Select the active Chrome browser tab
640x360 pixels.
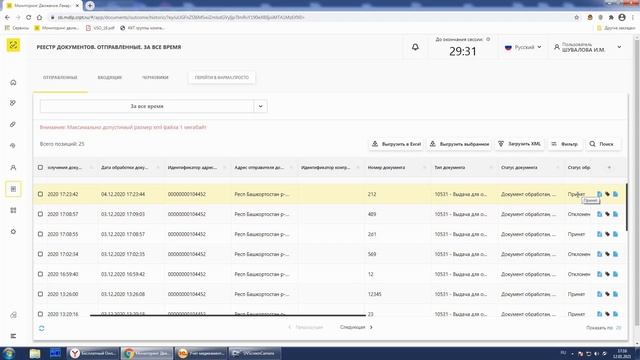(42, 6)
